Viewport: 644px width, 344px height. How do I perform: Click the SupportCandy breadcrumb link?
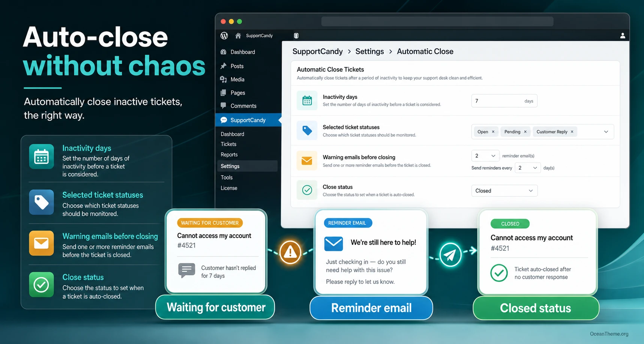click(x=317, y=51)
